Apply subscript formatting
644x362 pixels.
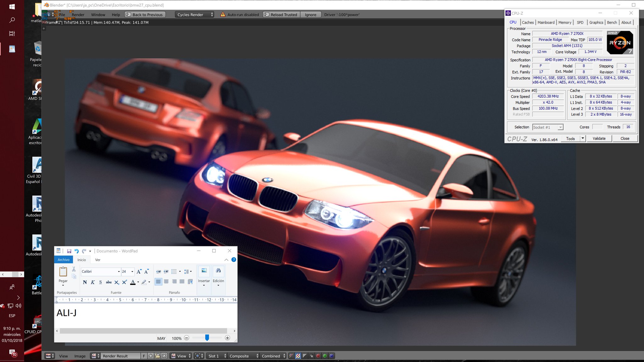click(117, 282)
